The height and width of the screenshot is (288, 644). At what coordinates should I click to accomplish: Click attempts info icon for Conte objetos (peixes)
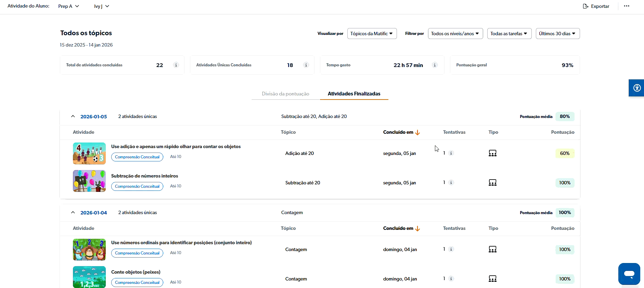point(451,279)
